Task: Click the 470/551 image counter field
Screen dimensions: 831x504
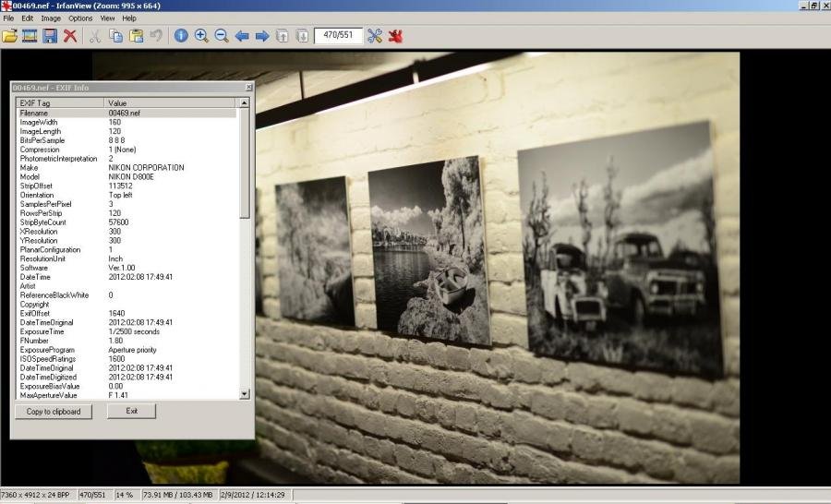Action: pyautogui.click(x=338, y=36)
